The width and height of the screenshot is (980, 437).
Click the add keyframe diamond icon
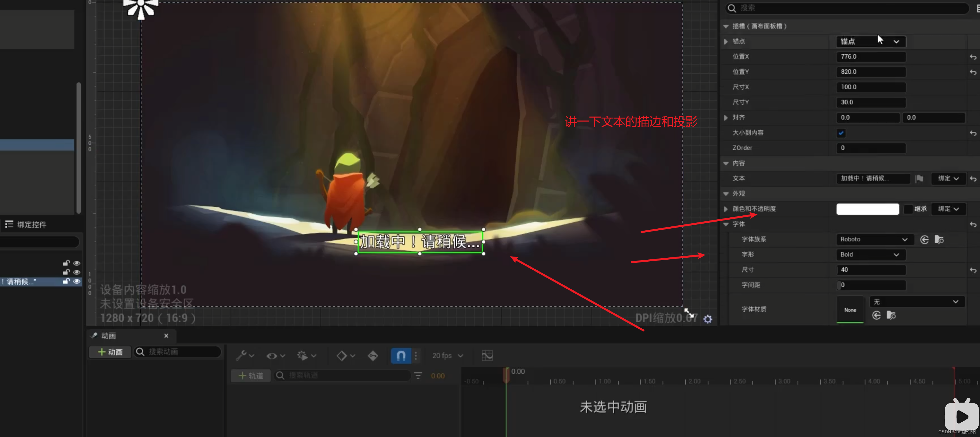click(x=342, y=356)
